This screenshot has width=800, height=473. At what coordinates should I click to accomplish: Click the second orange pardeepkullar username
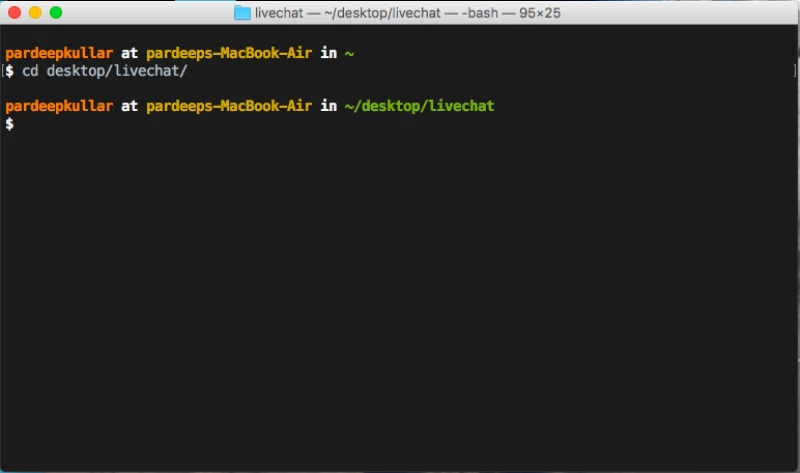pyautogui.click(x=59, y=106)
